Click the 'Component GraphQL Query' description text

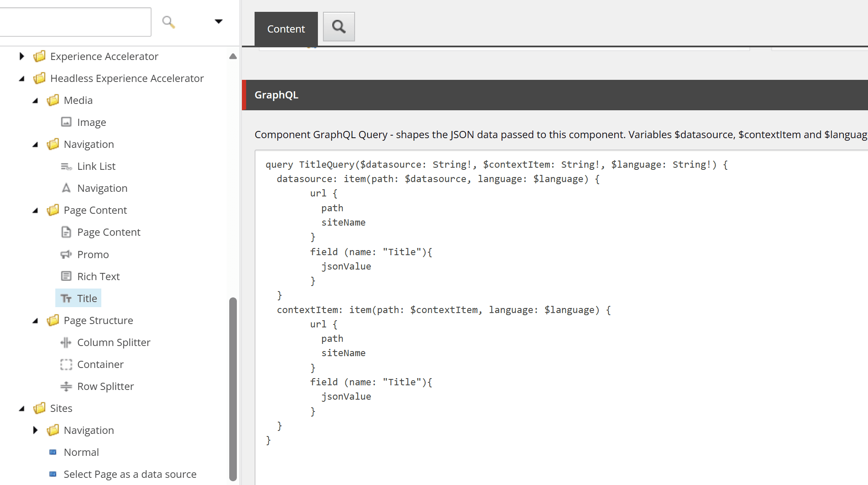point(561,134)
